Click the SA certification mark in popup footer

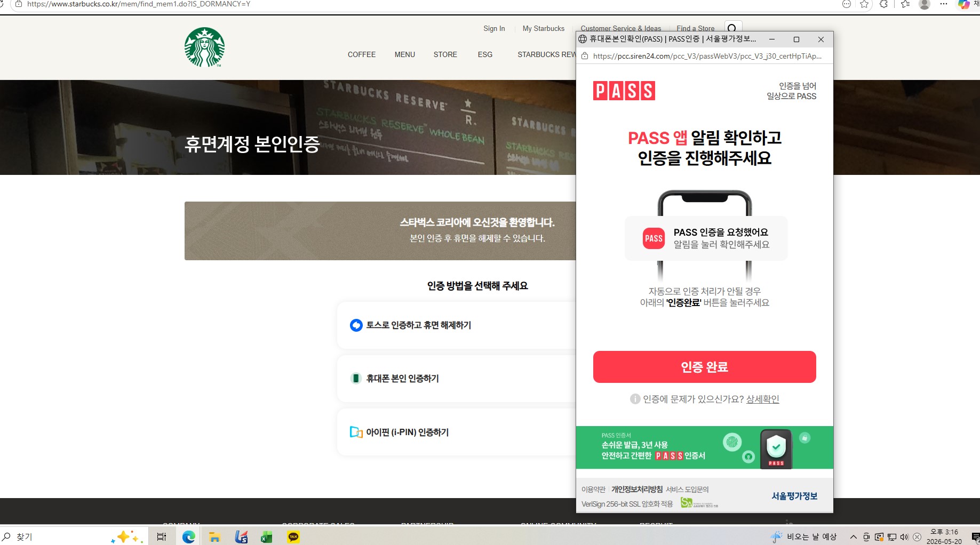tap(699, 503)
